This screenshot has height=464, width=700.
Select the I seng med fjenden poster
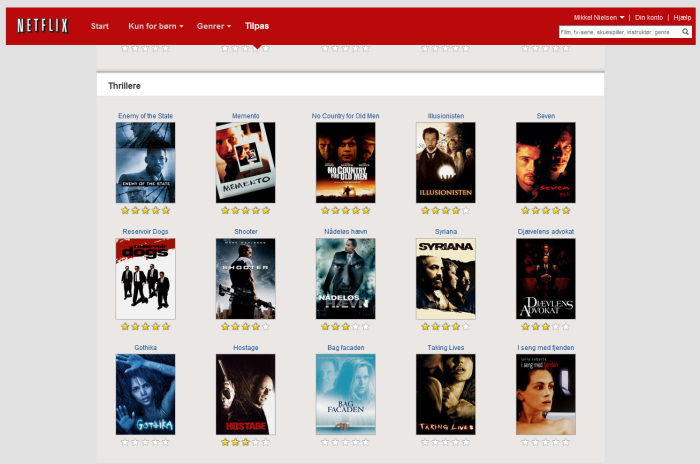tap(546, 394)
